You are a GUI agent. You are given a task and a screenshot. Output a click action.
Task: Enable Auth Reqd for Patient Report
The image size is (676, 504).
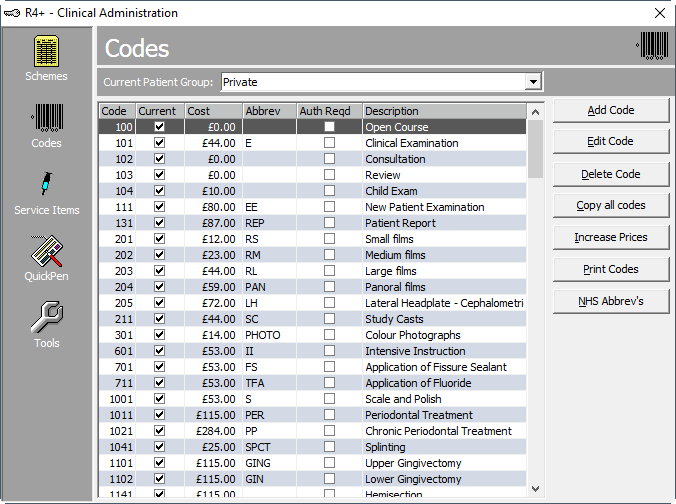click(329, 222)
